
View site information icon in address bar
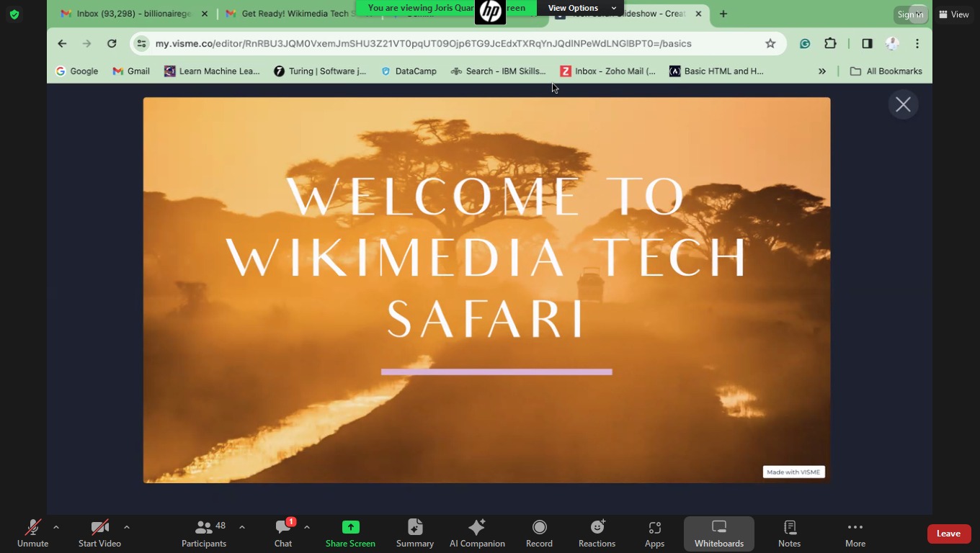142,43
